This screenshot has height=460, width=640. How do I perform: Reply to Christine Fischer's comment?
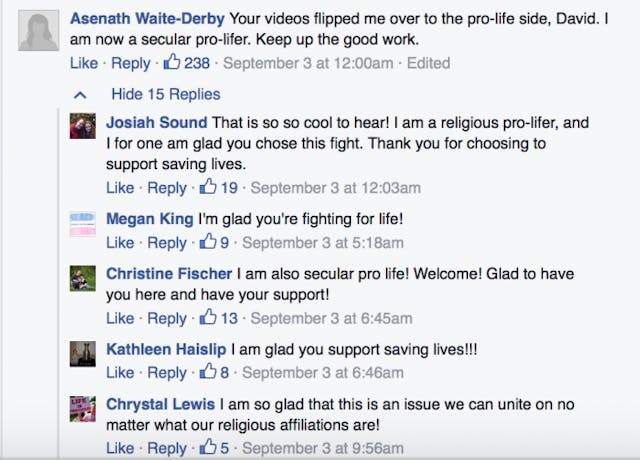167,318
